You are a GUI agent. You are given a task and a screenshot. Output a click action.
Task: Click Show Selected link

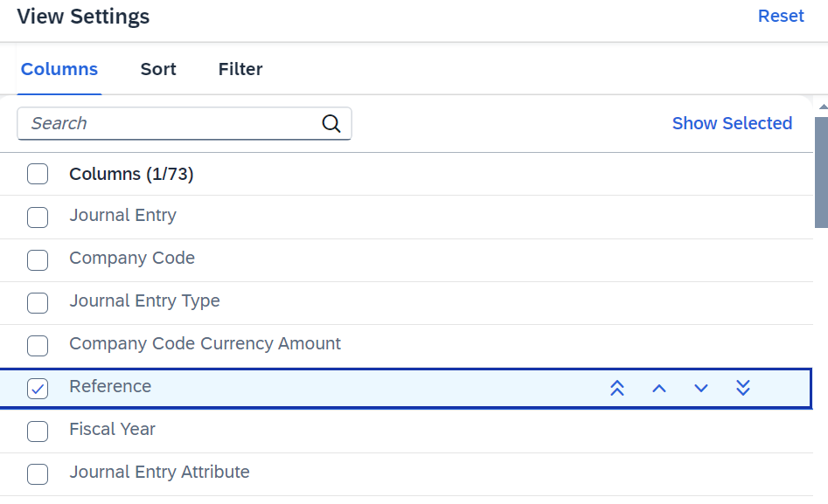[732, 123]
